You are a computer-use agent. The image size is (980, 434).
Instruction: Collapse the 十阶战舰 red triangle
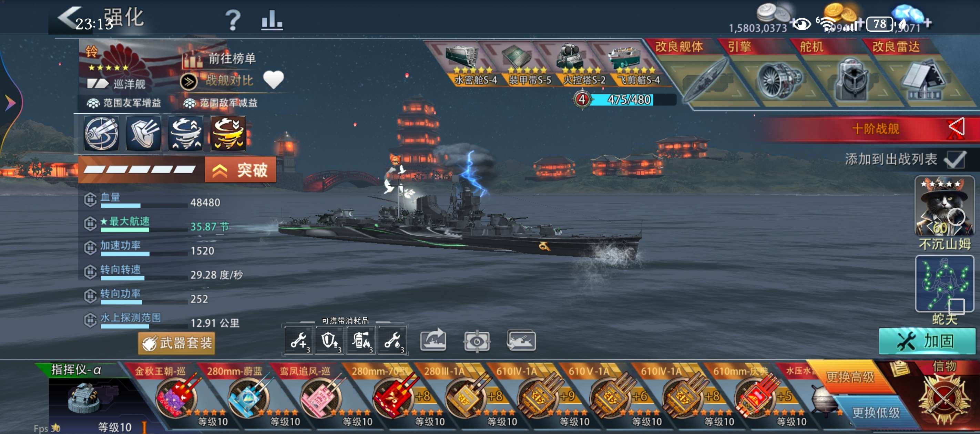[x=957, y=128]
